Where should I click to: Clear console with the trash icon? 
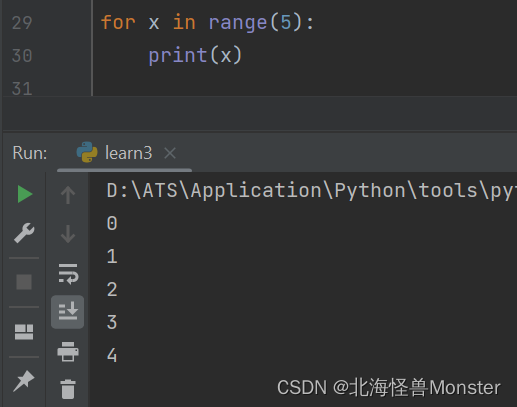tap(68, 389)
